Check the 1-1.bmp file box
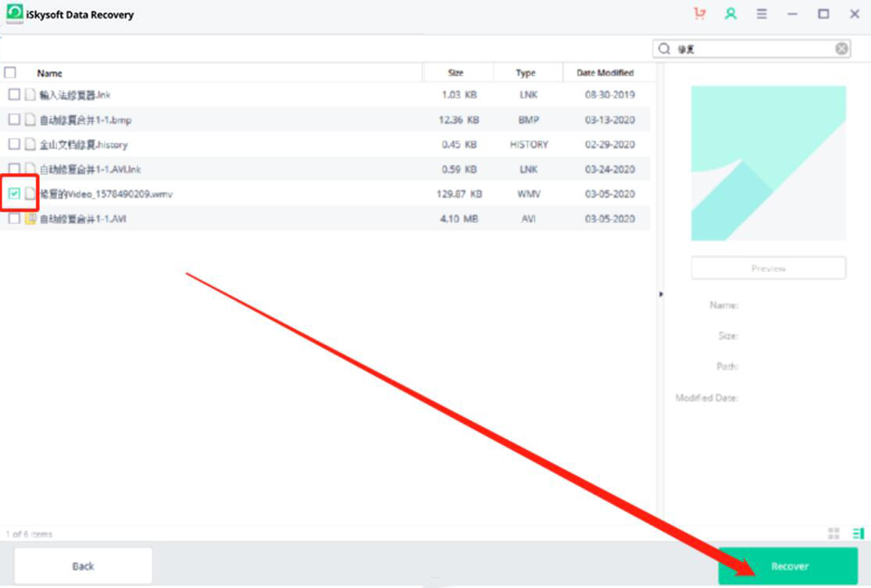Image resolution: width=871 pixels, height=588 pixels. click(14, 119)
